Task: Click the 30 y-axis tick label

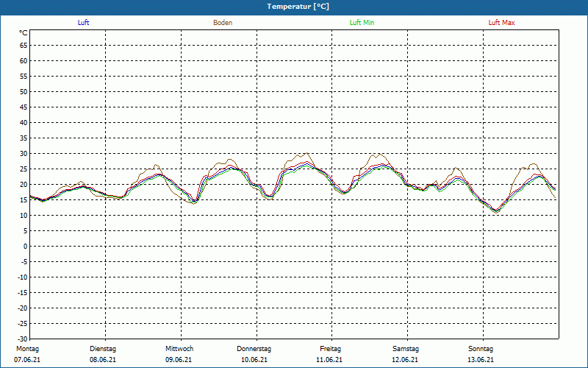Action: point(24,154)
